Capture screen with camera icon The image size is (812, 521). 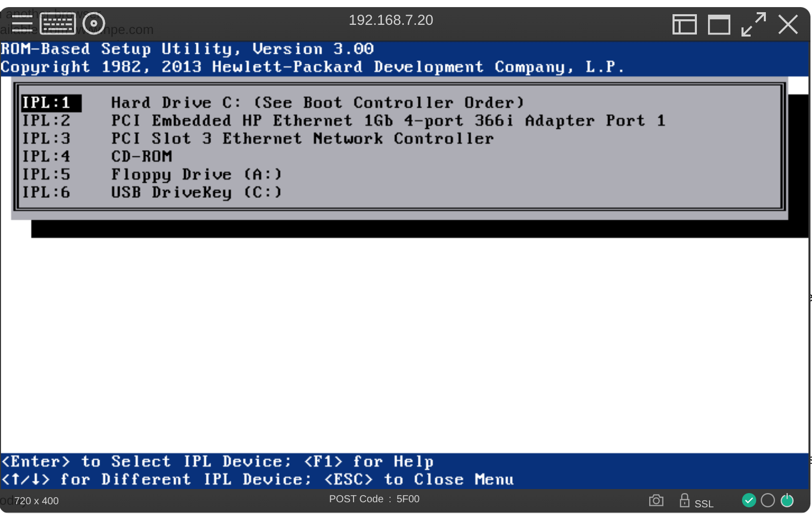[656, 501]
